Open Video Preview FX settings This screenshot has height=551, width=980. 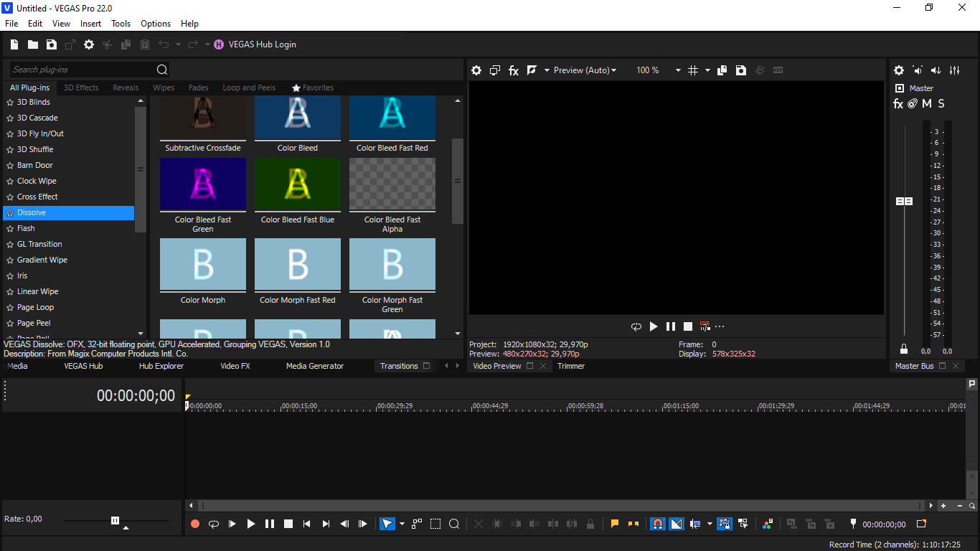click(514, 70)
